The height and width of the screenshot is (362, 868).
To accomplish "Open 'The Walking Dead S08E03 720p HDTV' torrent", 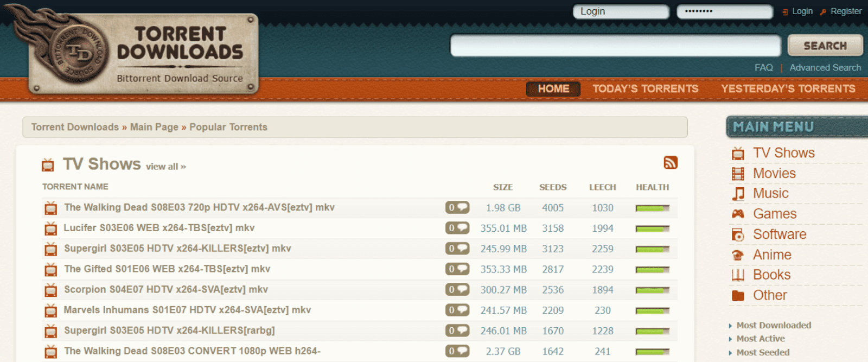I will (x=199, y=207).
